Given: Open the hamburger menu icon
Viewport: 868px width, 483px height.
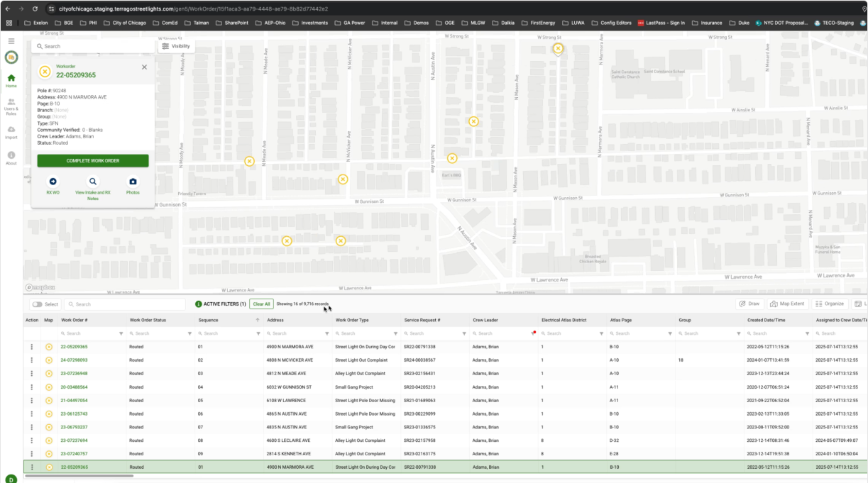Looking at the screenshot, I should click(11, 41).
